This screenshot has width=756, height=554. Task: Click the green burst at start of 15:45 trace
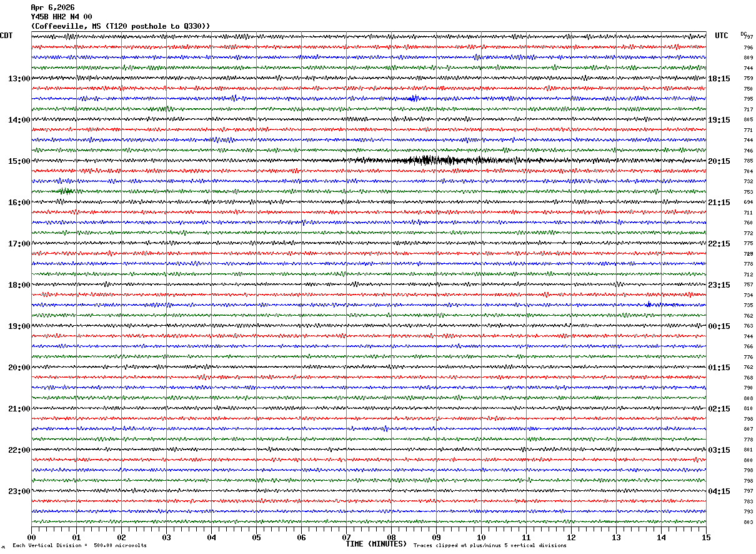[x=66, y=191]
